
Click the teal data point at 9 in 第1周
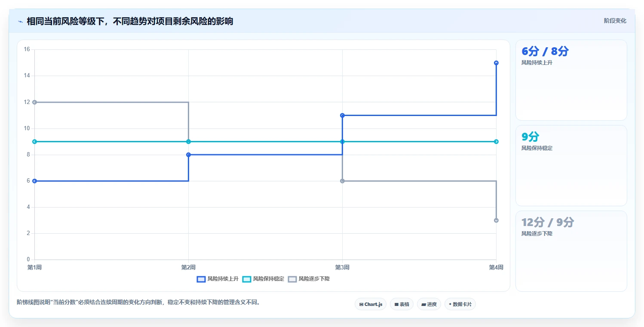click(x=34, y=141)
